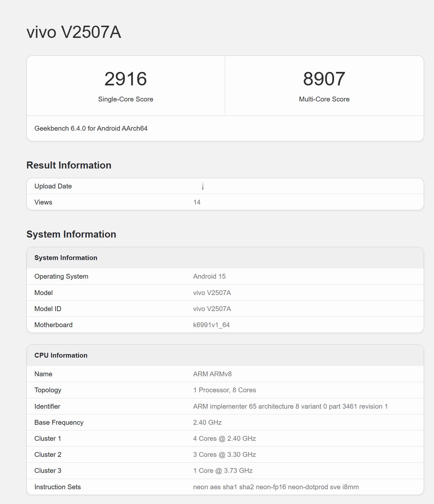Click the CPU Information table header
434x504 pixels.
[x=61, y=355]
